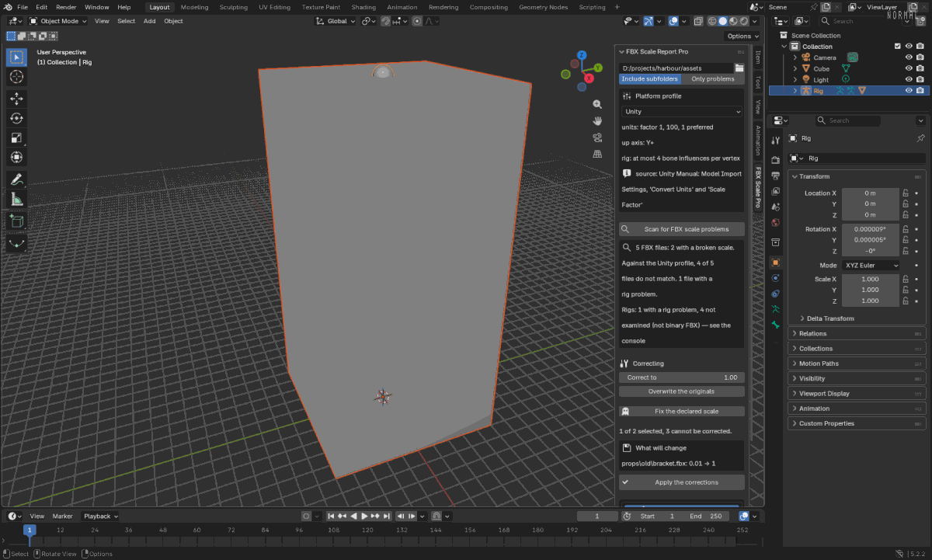
Task: Open the Platform profile Unity dropdown
Action: click(682, 112)
